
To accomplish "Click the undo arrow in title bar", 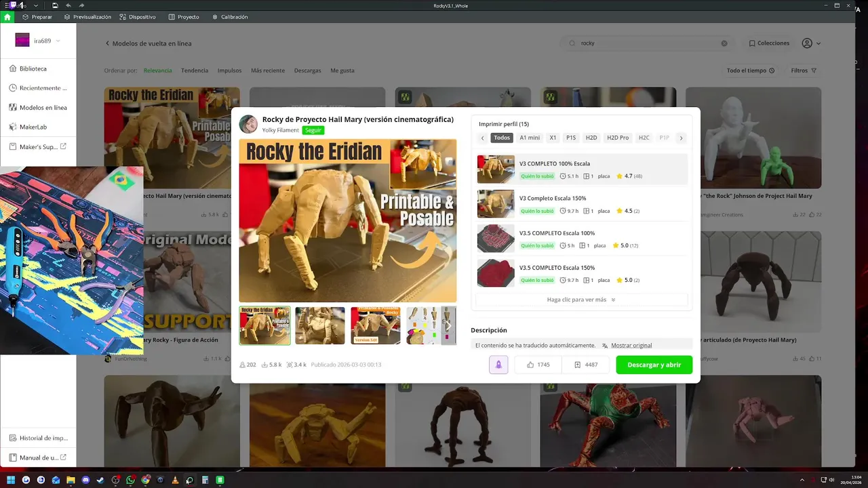I will pyautogui.click(x=68, y=5).
